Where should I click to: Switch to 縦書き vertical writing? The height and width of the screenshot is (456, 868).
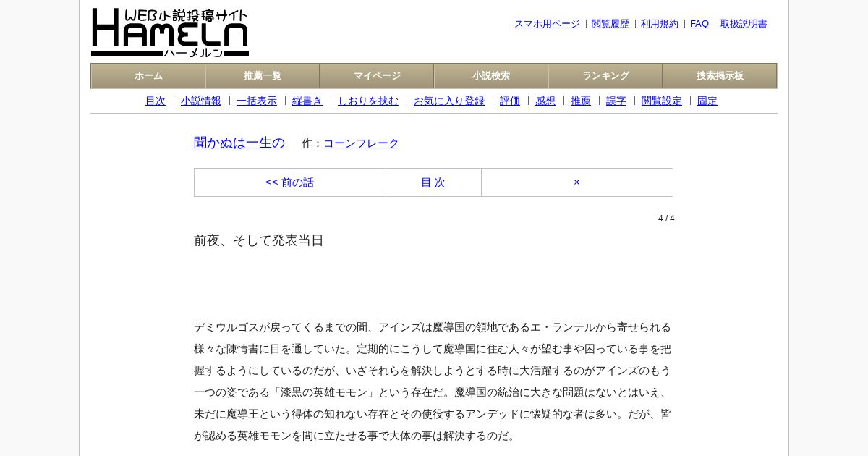pos(307,101)
